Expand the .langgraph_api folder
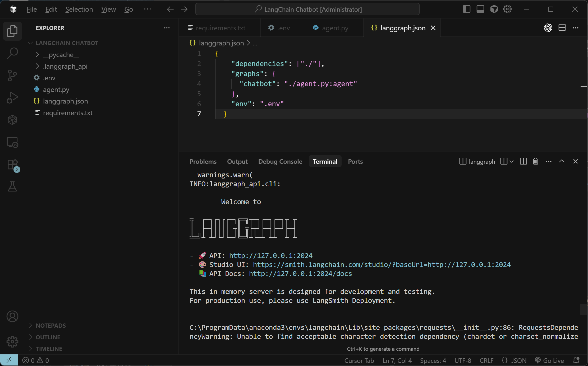Viewport: 588px width, 366px height. coord(65,66)
